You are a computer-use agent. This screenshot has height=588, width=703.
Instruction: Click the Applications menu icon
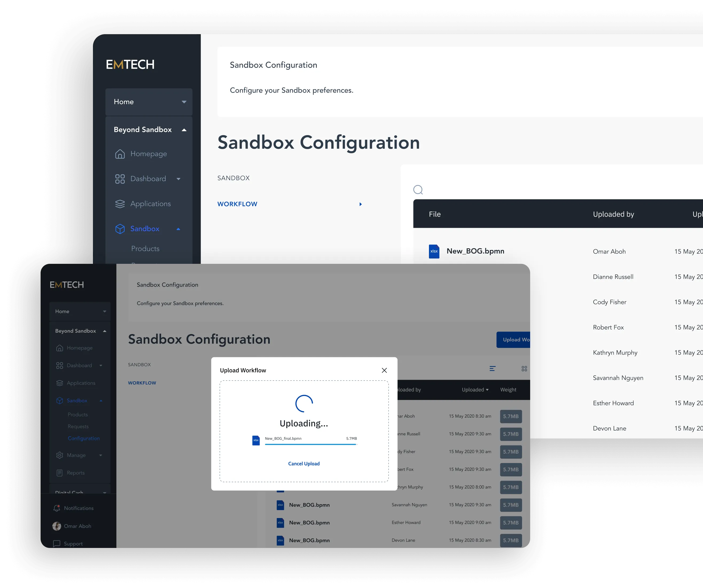coord(119,204)
